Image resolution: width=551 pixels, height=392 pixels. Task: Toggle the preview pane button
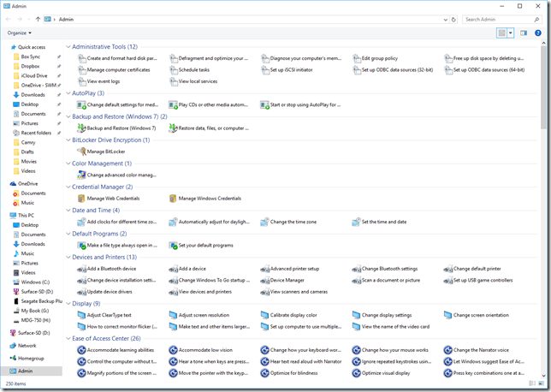click(524, 33)
